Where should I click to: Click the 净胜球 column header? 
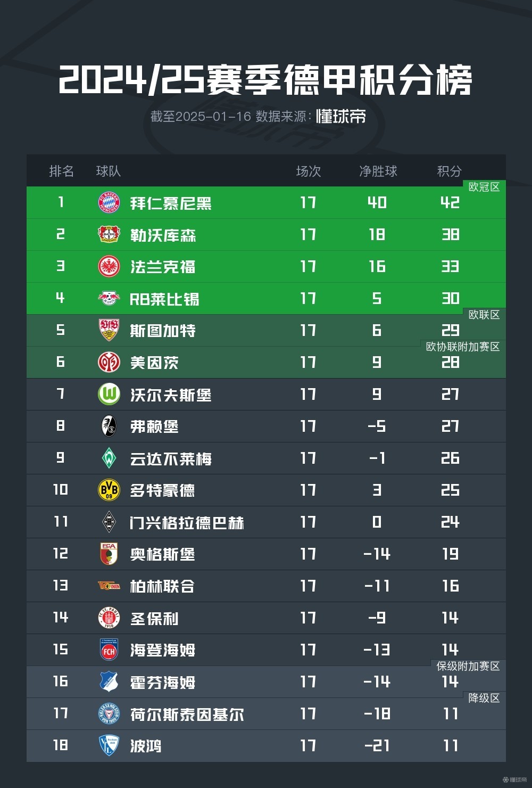click(x=378, y=171)
